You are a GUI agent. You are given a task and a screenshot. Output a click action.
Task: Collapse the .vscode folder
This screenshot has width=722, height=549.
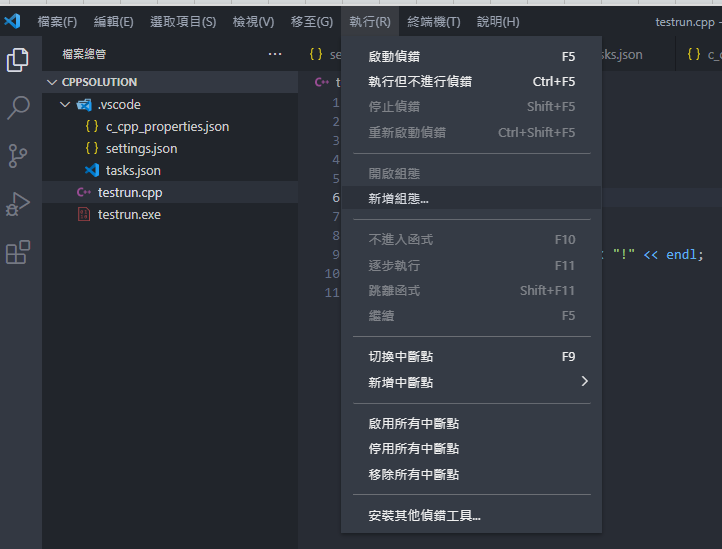click(x=65, y=104)
